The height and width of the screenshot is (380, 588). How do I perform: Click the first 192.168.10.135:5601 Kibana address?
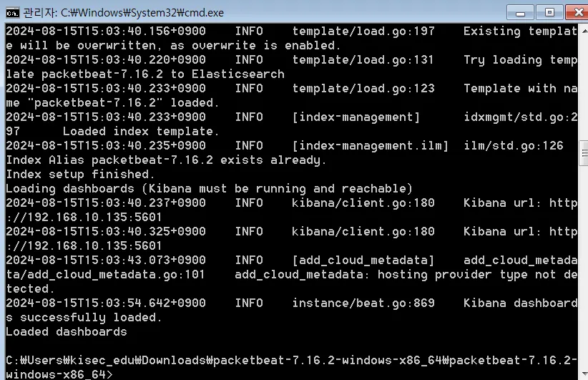tap(77, 218)
